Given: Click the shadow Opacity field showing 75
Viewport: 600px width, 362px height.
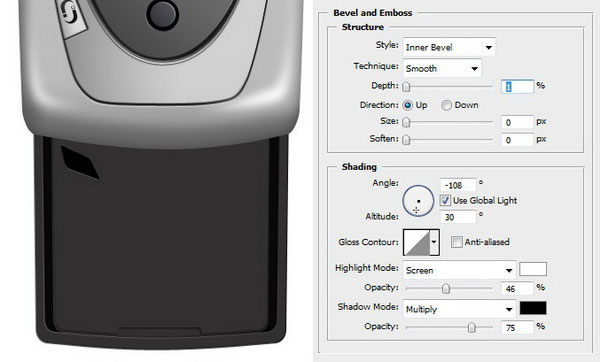Looking at the screenshot, I should 517,327.
